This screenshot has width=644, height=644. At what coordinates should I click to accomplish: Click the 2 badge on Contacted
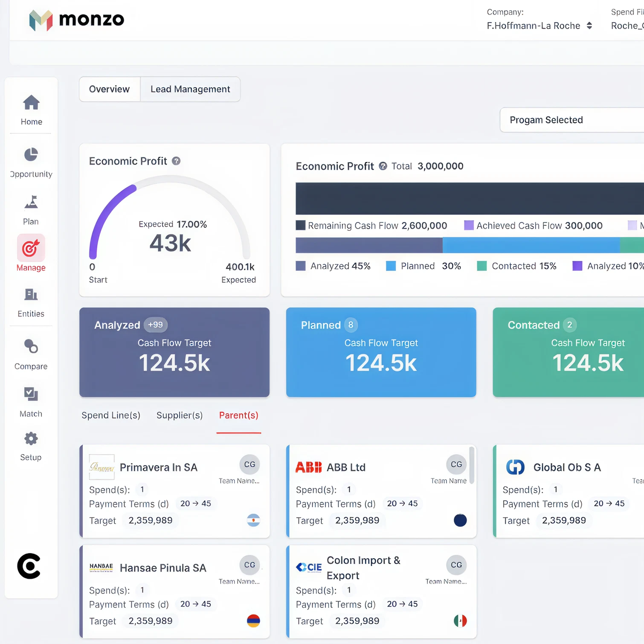coord(570,325)
